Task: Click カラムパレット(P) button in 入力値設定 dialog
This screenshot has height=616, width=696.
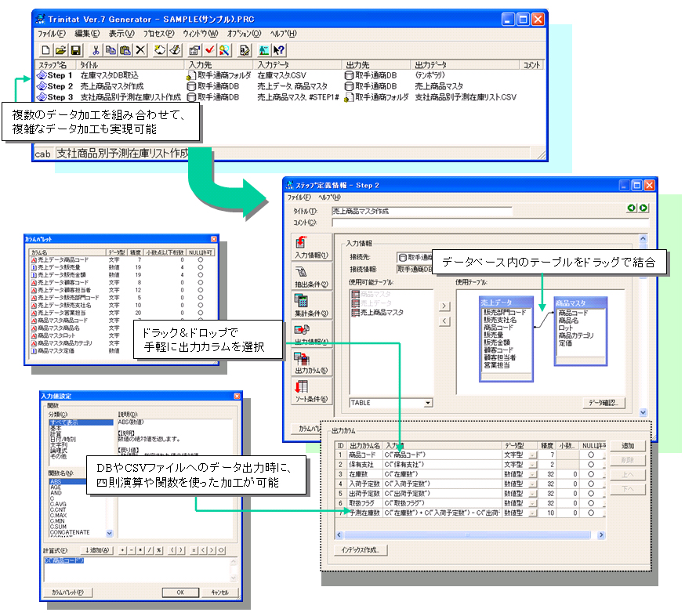Action: (68, 592)
